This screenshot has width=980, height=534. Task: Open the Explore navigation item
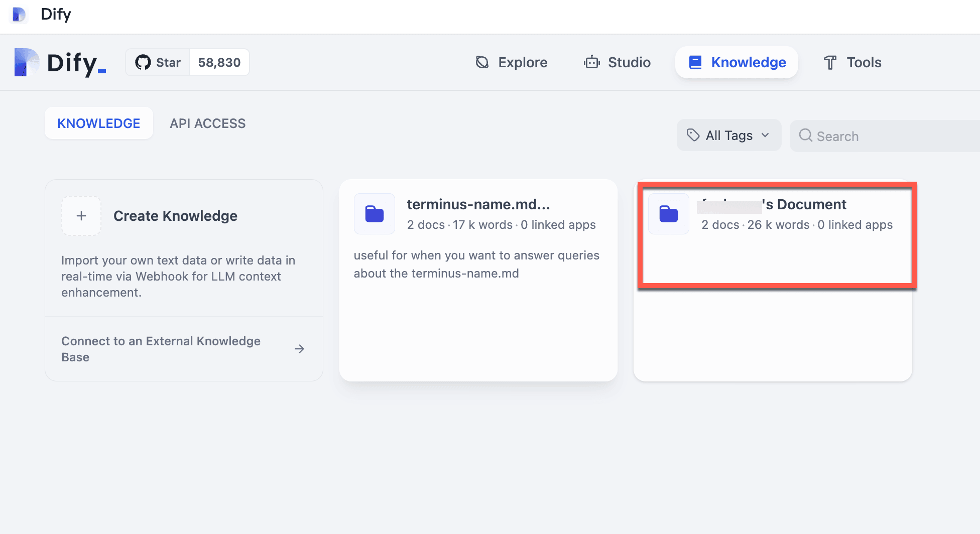pos(511,62)
